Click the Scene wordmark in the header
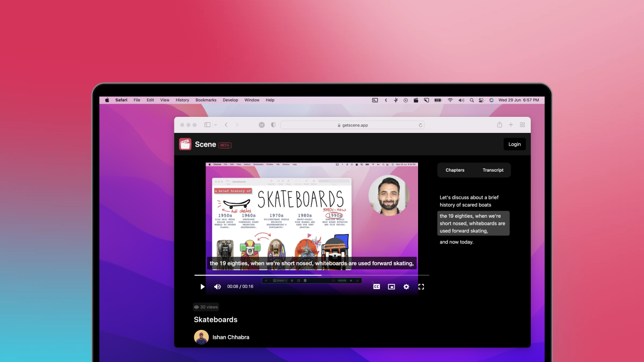This screenshot has height=362, width=644. click(x=206, y=144)
